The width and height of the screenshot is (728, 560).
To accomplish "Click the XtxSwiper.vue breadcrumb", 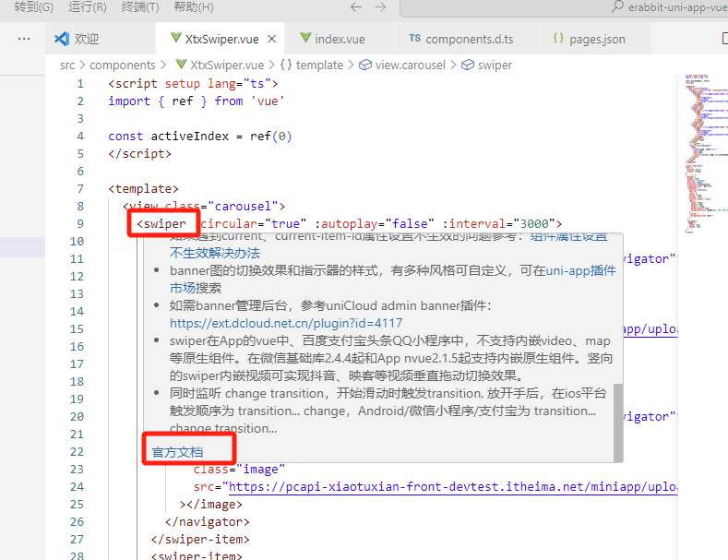I will click(227, 65).
